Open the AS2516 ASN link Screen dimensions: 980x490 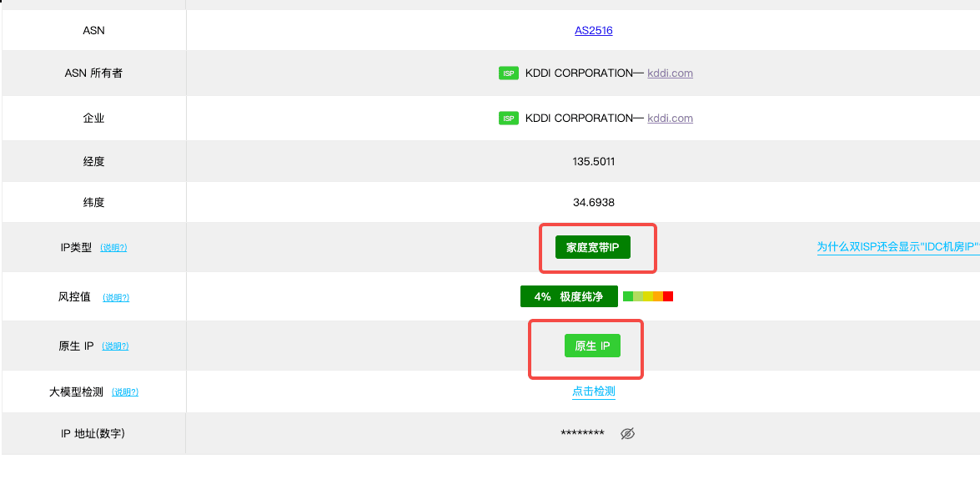click(593, 30)
